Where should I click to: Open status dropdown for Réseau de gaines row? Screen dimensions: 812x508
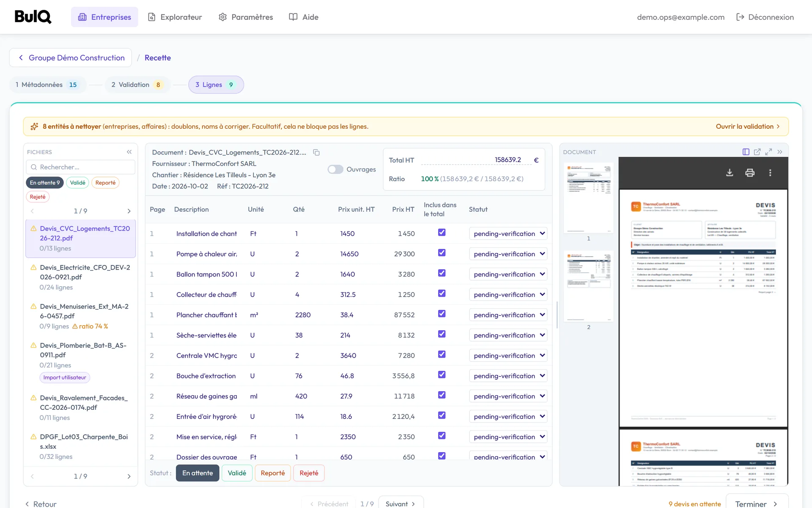click(508, 396)
